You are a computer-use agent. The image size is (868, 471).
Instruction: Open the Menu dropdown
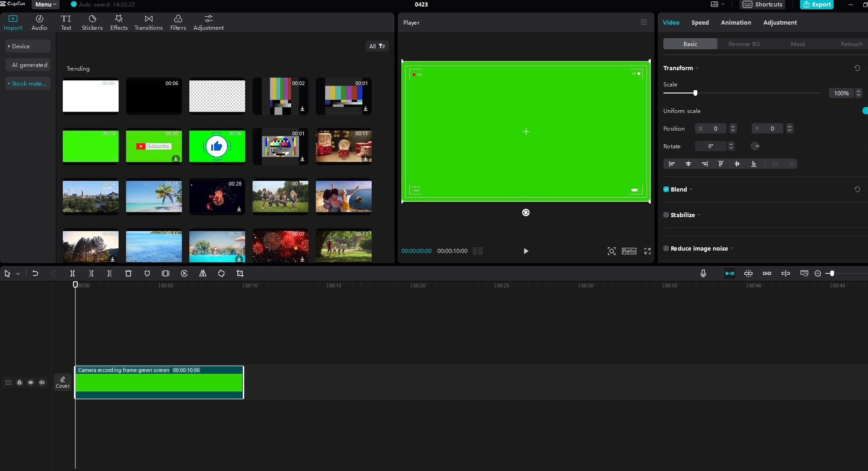click(45, 4)
